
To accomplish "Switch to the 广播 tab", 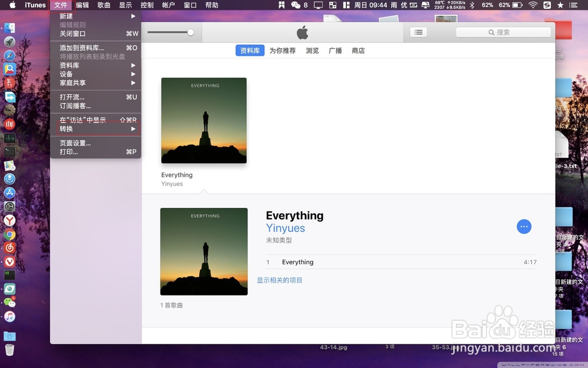I will point(335,50).
